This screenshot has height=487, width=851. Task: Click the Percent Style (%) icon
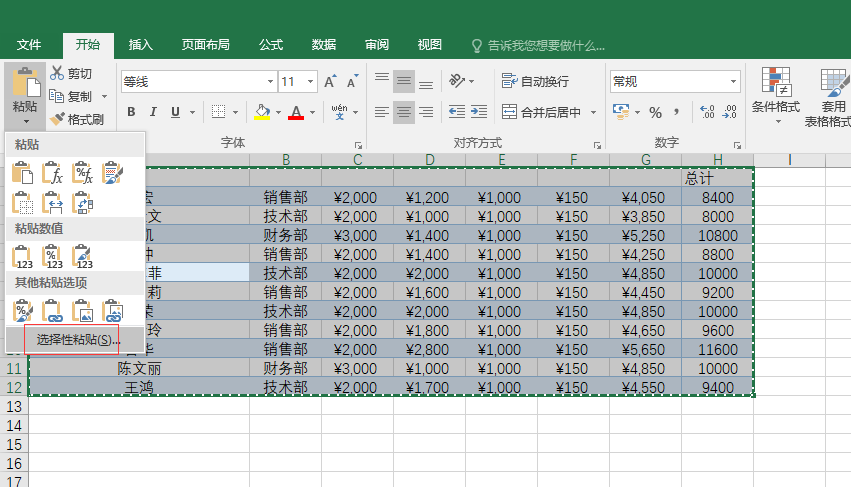(655, 112)
